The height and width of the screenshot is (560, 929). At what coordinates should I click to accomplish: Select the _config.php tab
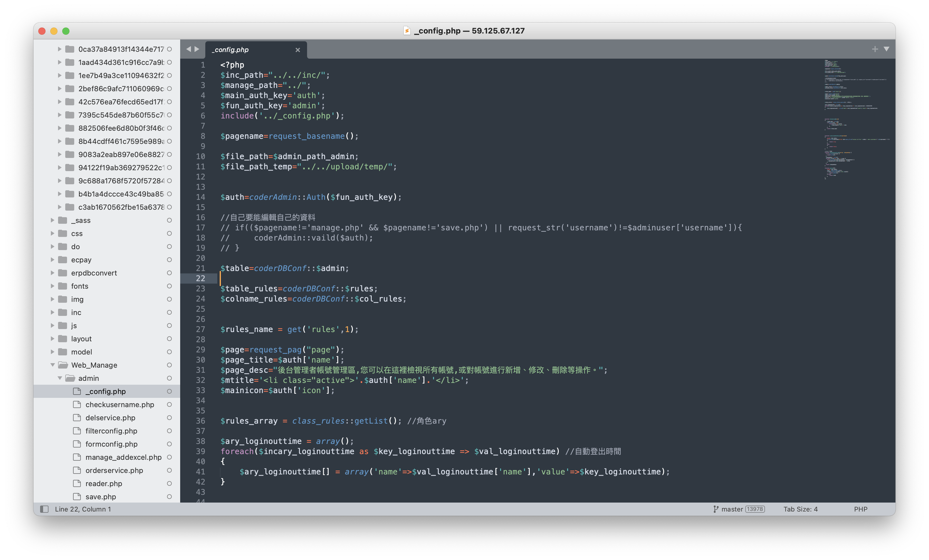[x=256, y=50]
